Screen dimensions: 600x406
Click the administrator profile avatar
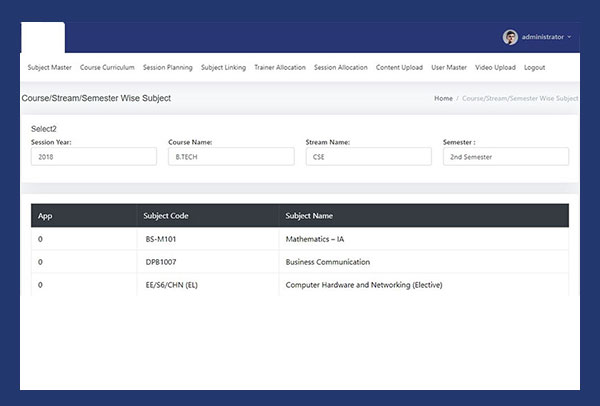[511, 37]
